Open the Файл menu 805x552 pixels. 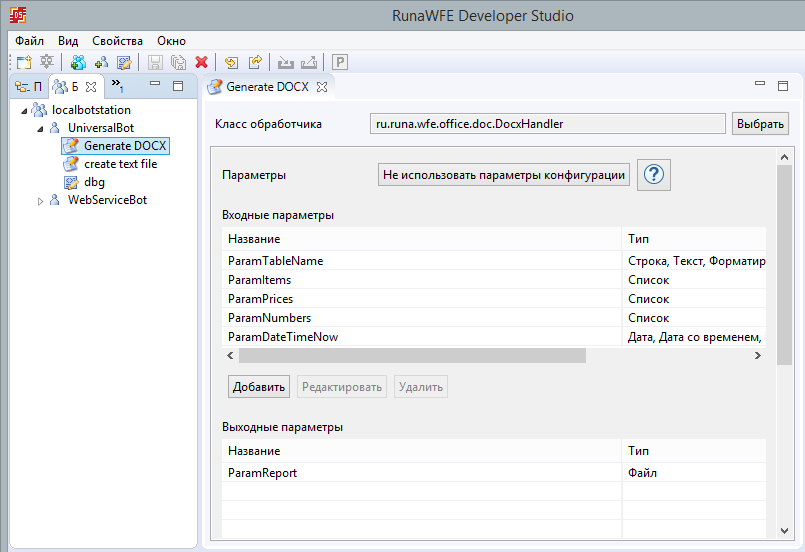tap(29, 41)
